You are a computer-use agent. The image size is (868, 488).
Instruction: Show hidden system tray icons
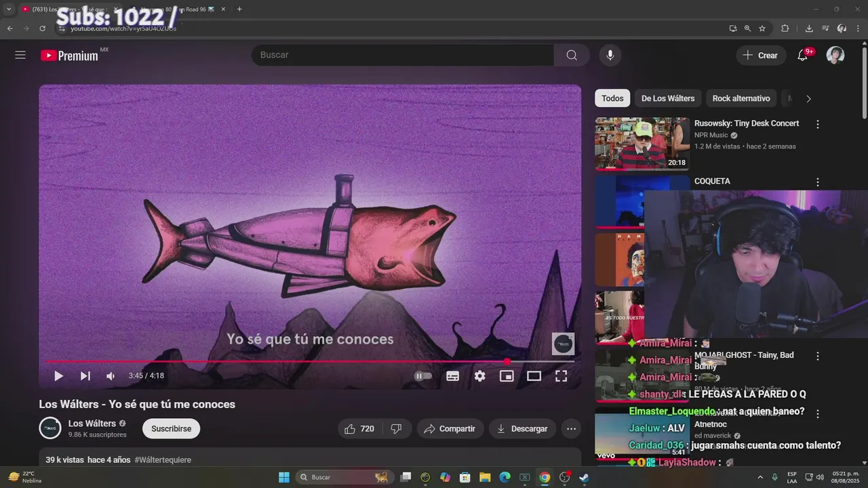(759, 477)
